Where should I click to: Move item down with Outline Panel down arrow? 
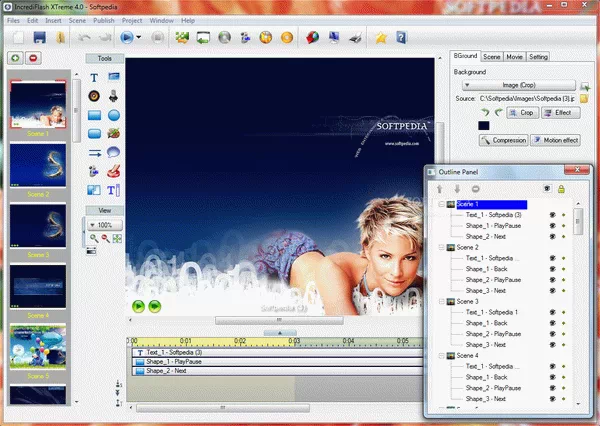457,189
